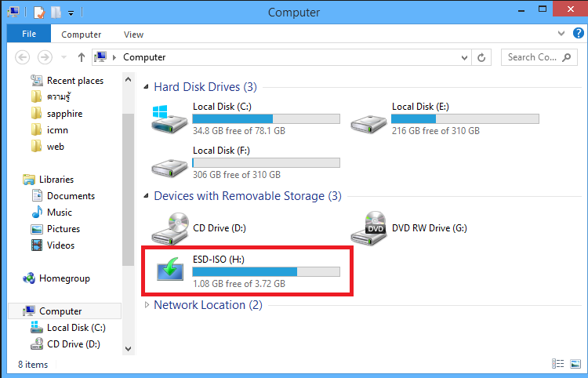This screenshot has width=588, height=378.
Task: Open the File menu
Action: tap(29, 34)
